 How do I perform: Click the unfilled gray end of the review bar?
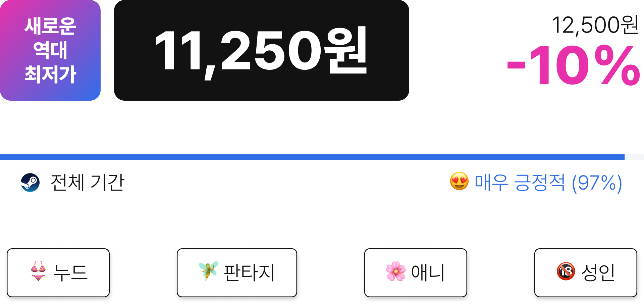pyautogui.click(x=634, y=157)
